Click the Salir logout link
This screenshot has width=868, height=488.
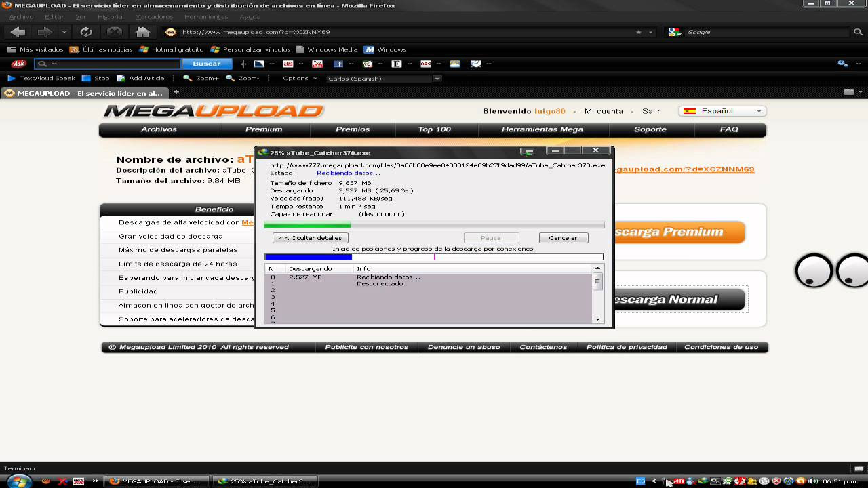pos(651,111)
